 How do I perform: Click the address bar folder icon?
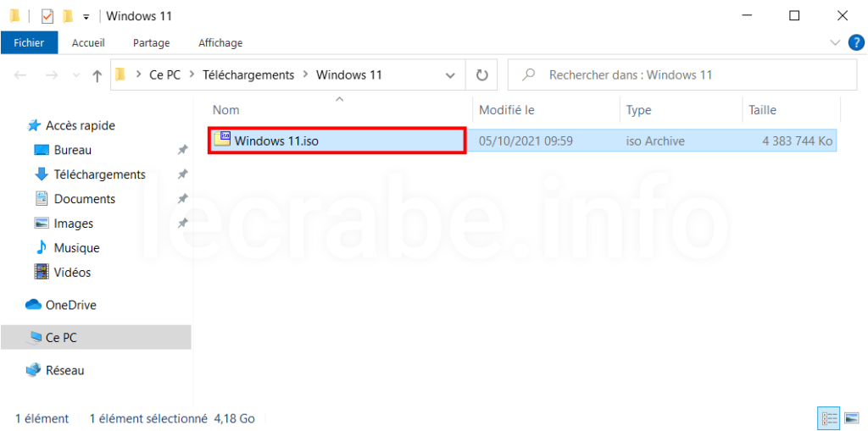[x=120, y=75]
